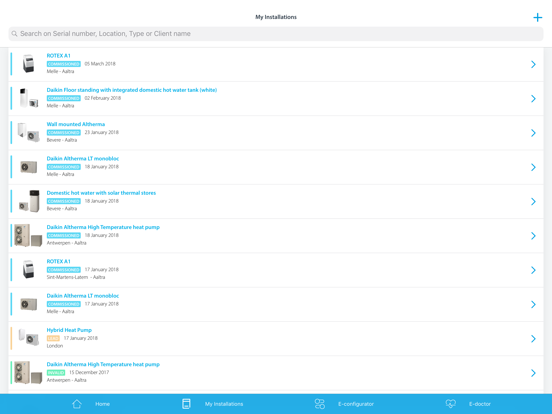This screenshot has width=552, height=414.
Task: Click COMMISSIONED badge on Wall mounted Altherma
Action: point(64,132)
